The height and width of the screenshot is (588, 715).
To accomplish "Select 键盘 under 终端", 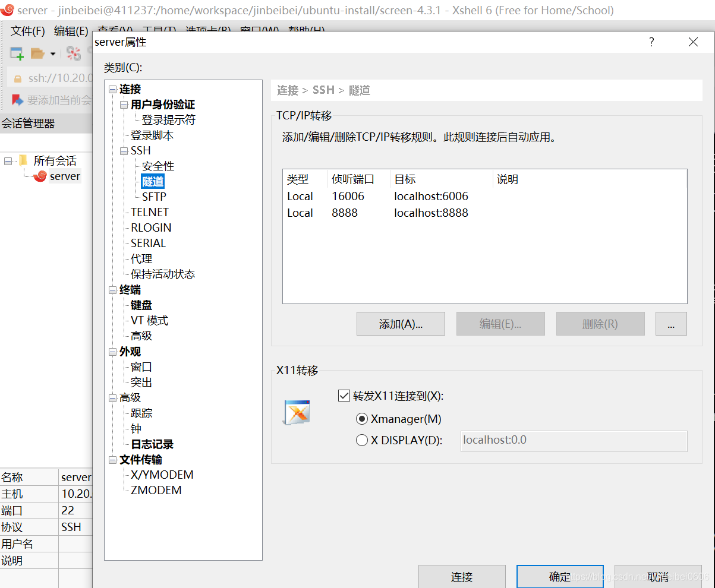I will point(141,305).
